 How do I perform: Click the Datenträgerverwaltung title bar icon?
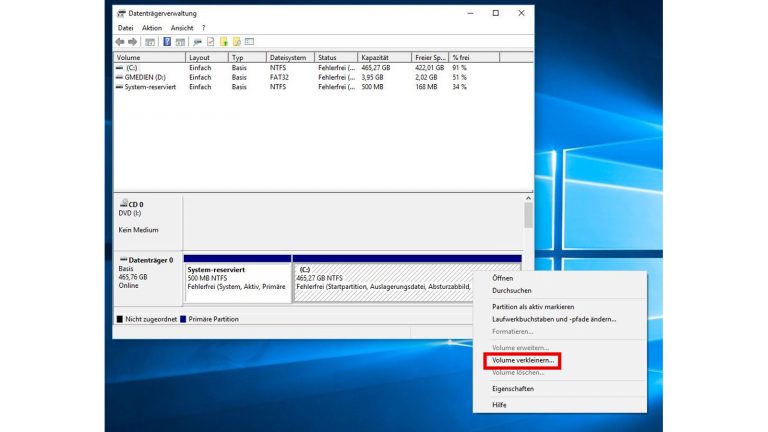122,14
